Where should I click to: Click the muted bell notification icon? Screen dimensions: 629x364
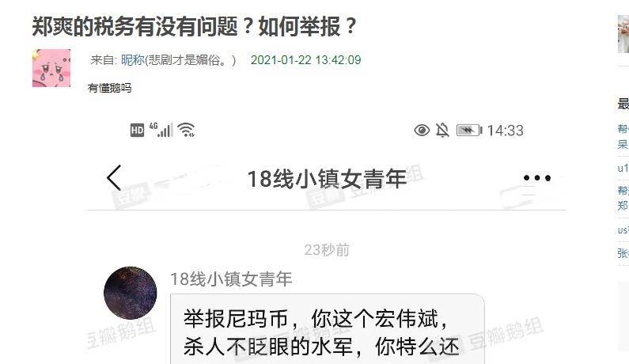pos(442,130)
